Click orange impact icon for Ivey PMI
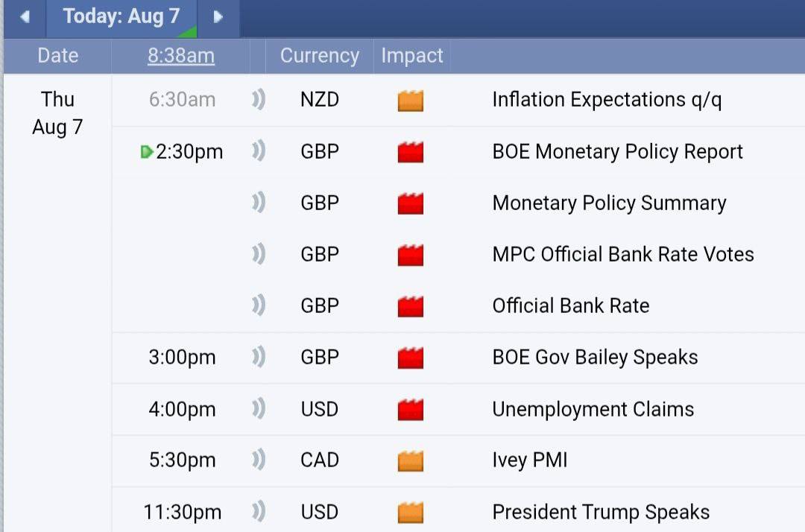The width and height of the screenshot is (805, 532). (x=411, y=460)
